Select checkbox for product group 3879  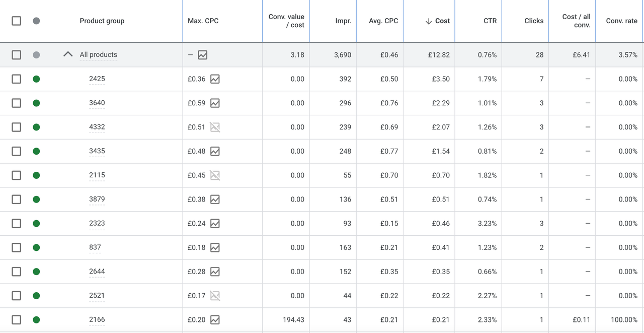17,199
